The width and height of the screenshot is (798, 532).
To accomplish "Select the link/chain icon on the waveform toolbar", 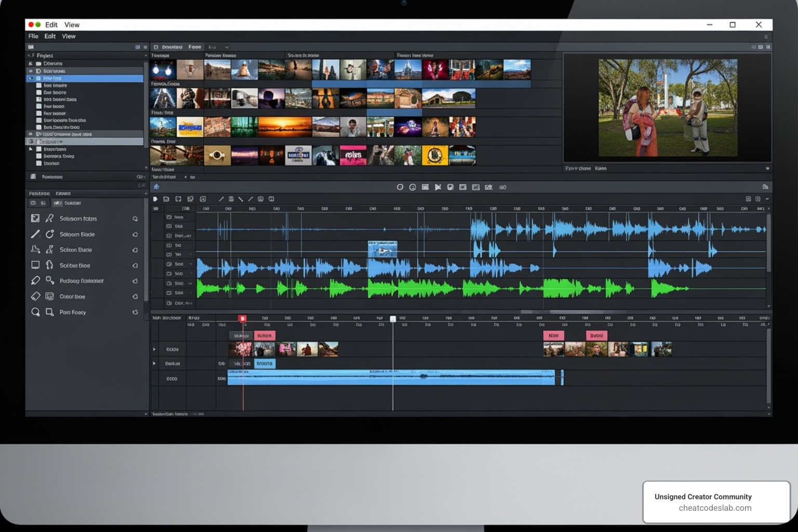I will [272, 199].
